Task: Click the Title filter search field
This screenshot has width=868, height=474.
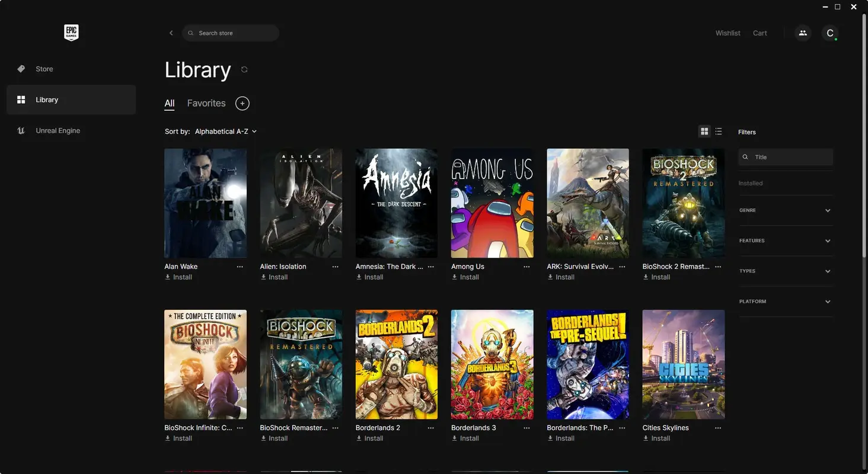Action: point(786,156)
